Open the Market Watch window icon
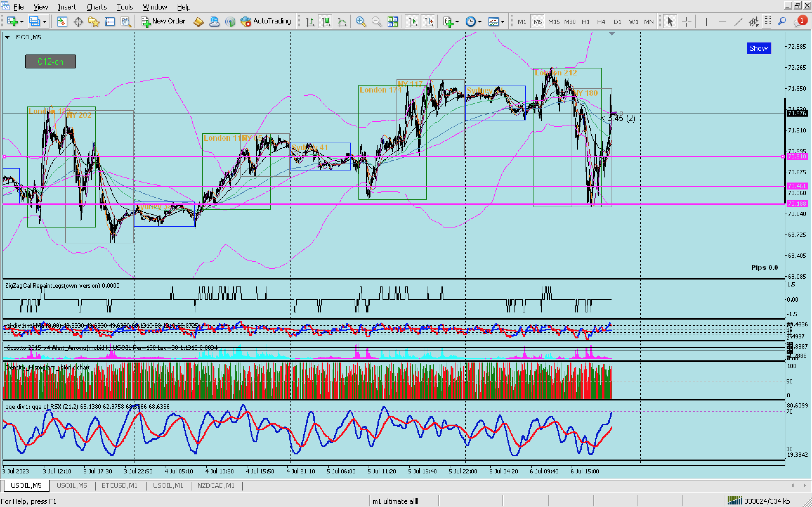This screenshot has width=812, height=507. click(x=62, y=22)
